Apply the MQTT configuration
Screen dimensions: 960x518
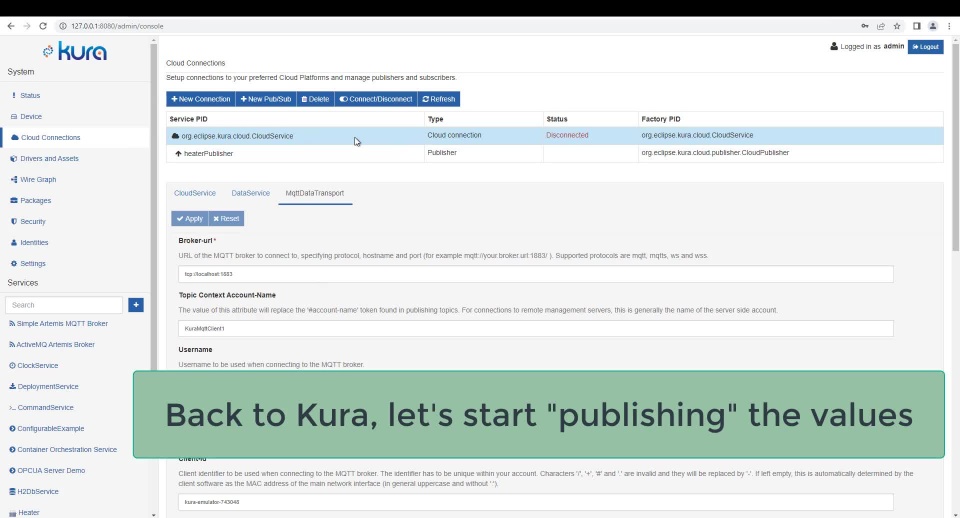[190, 219]
